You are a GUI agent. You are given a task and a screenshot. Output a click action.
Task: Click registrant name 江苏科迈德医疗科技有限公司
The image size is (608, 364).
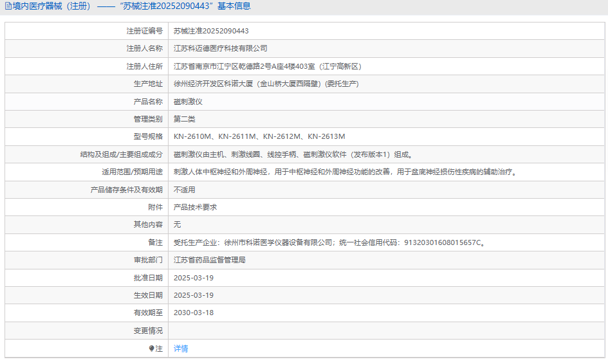click(221, 48)
